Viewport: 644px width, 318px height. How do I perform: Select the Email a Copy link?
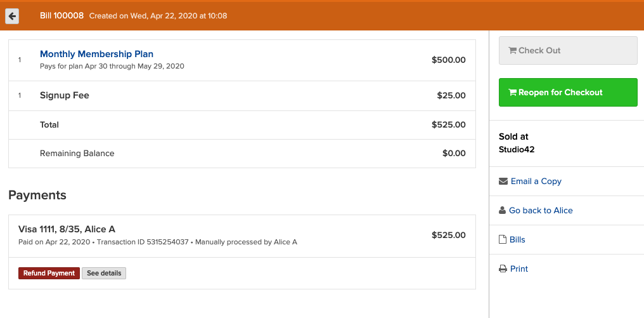click(x=536, y=182)
